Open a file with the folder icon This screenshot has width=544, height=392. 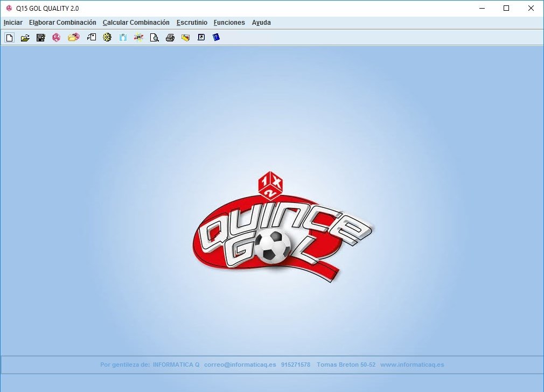coord(25,38)
